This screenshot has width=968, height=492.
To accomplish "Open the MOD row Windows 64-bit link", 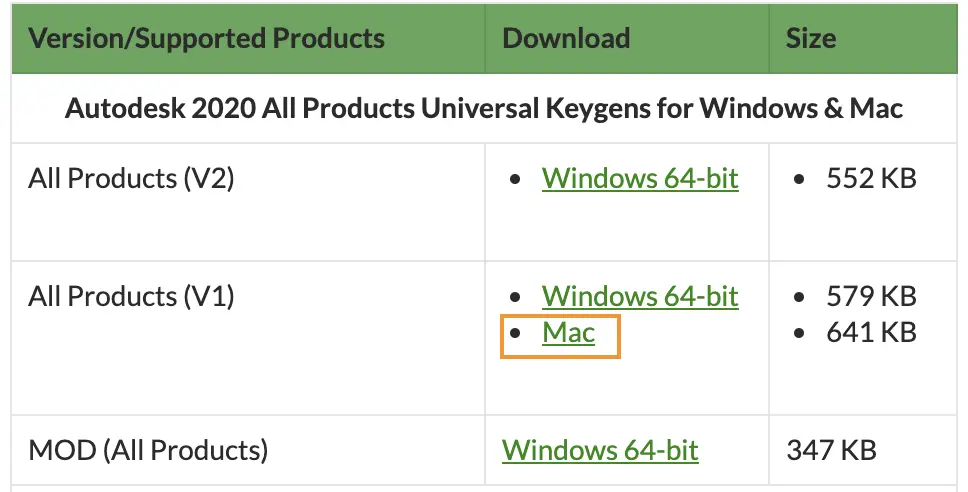I will click(x=600, y=451).
